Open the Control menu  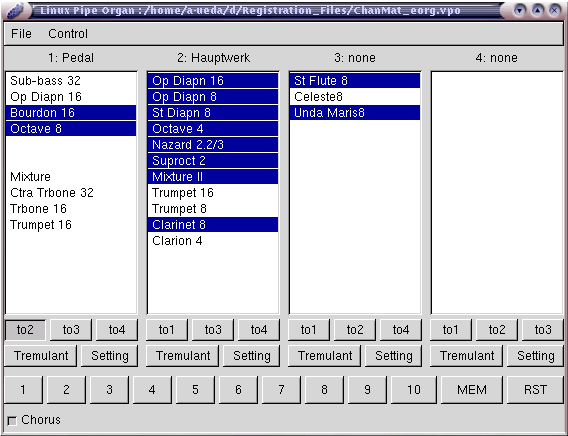pyautogui.click(x=68, y=34)
